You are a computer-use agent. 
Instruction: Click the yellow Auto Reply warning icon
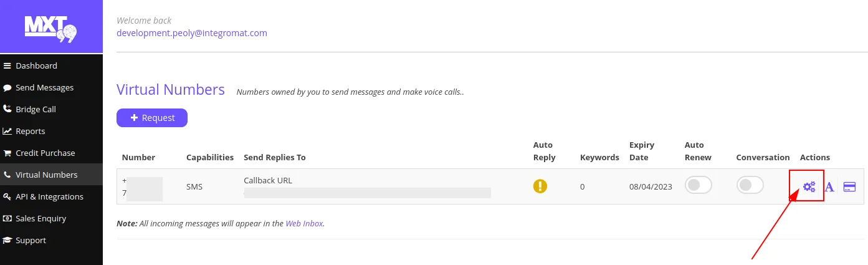(x=540, y=186)
